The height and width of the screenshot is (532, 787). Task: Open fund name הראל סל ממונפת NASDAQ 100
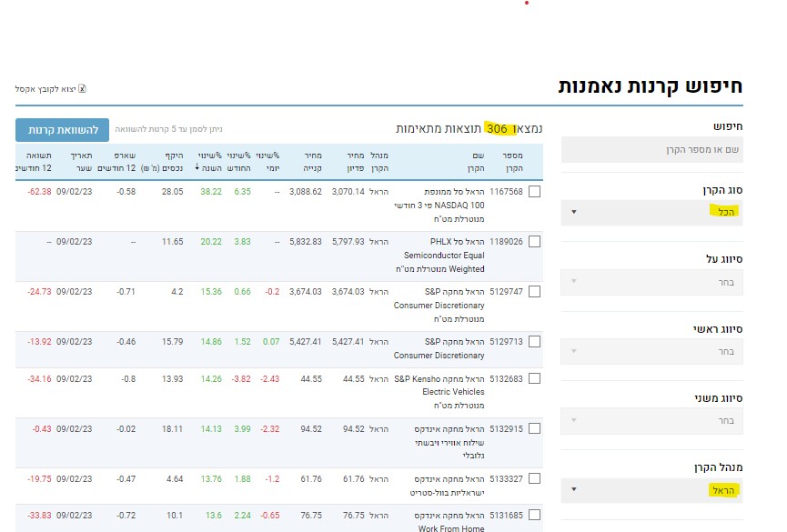[x=439, y=206]
